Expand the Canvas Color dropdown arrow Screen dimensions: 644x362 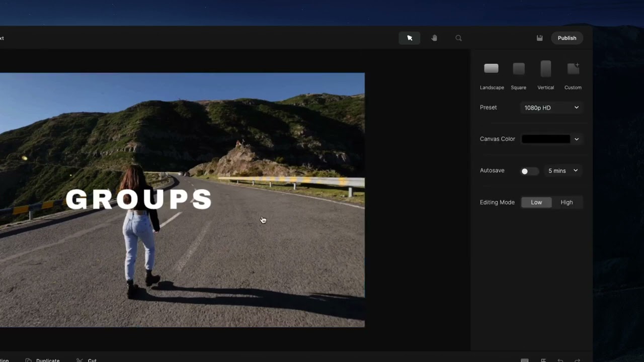577,139
